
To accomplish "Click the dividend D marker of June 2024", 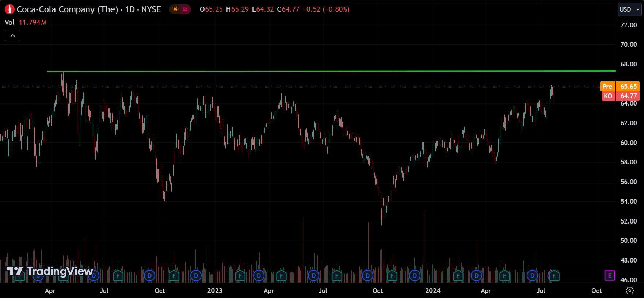I will point(532,276).
